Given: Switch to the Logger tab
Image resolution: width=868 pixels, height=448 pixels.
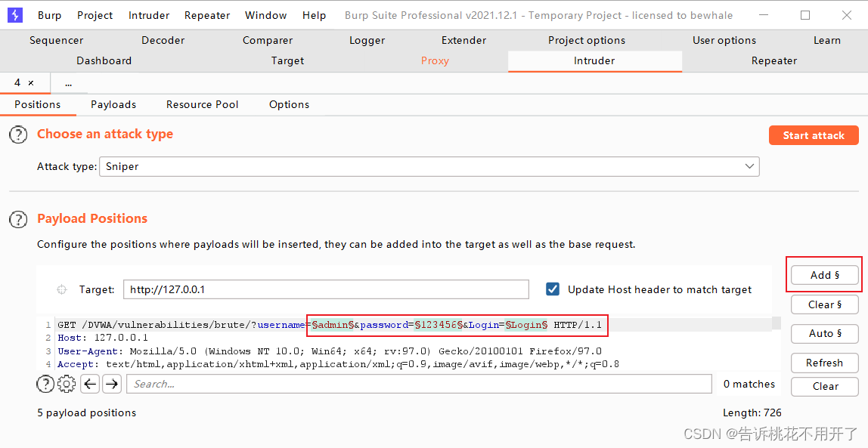Looking at the screenshot, I should tap(367, 40).
